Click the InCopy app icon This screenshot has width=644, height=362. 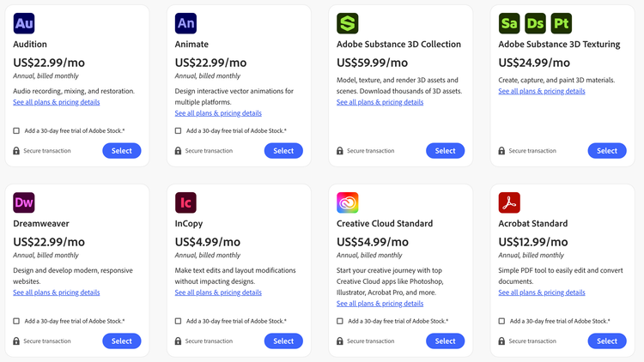pos(185,202)
